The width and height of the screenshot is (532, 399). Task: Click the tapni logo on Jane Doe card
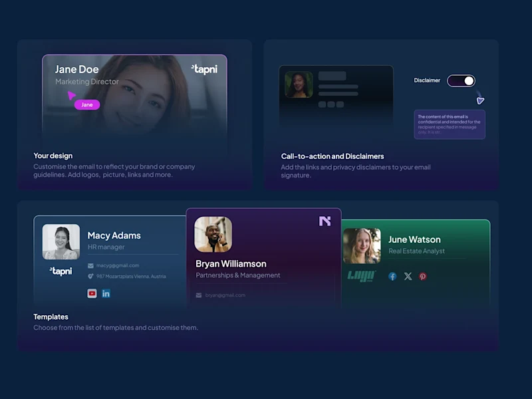click(204, 69)
